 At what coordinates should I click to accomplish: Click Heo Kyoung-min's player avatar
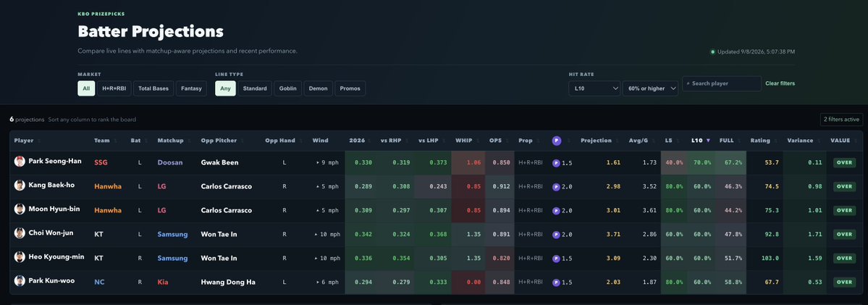point(20,257)
